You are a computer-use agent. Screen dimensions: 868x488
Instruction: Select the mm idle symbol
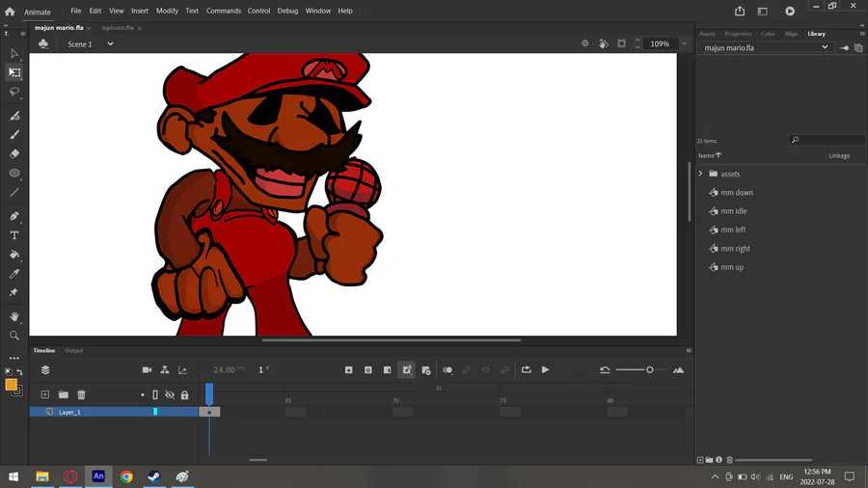pos(734,211)
